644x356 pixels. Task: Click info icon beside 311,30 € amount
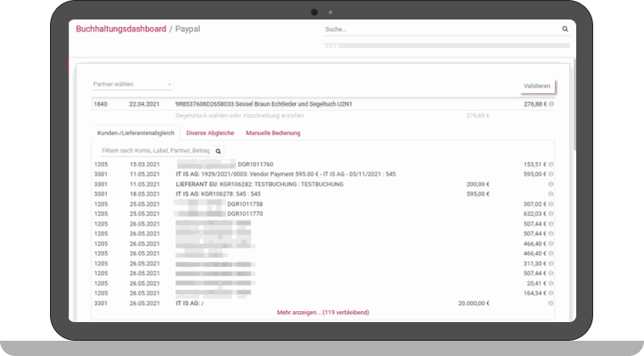click(x=551, y=264)
